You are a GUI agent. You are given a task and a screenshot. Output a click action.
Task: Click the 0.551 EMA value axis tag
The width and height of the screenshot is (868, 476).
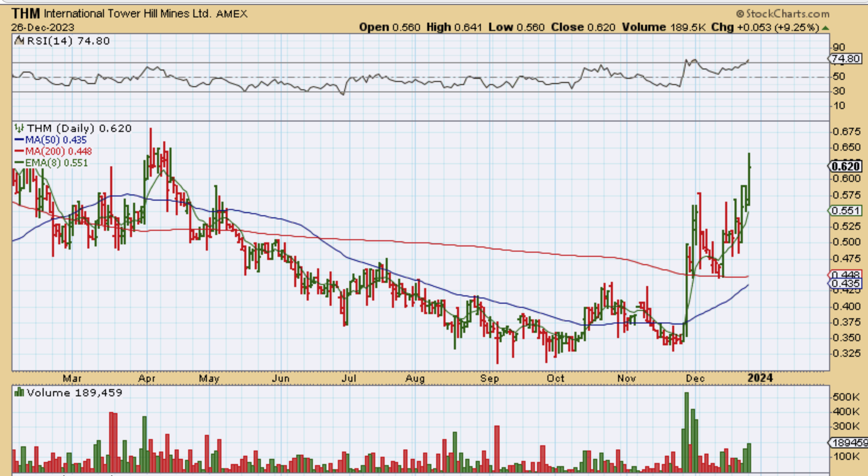tap(845, 211)
